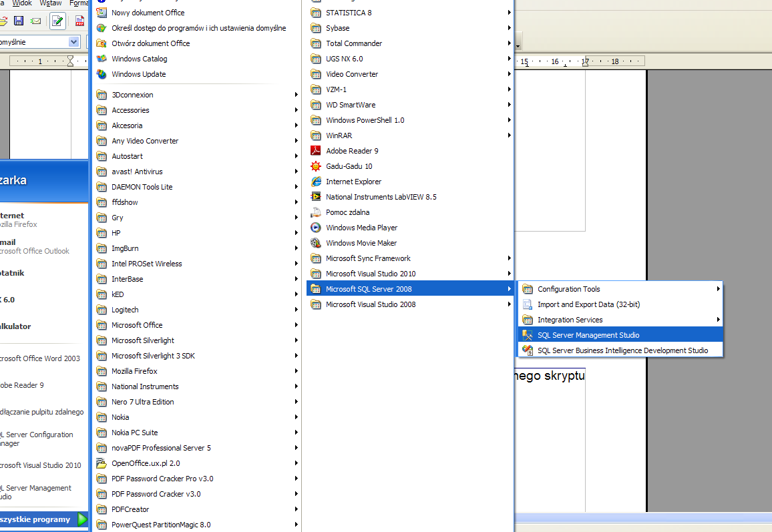Screen dimensions: 772x532
Task: Expand the Microsoft Office folder arrow
Action: point(296,325)
